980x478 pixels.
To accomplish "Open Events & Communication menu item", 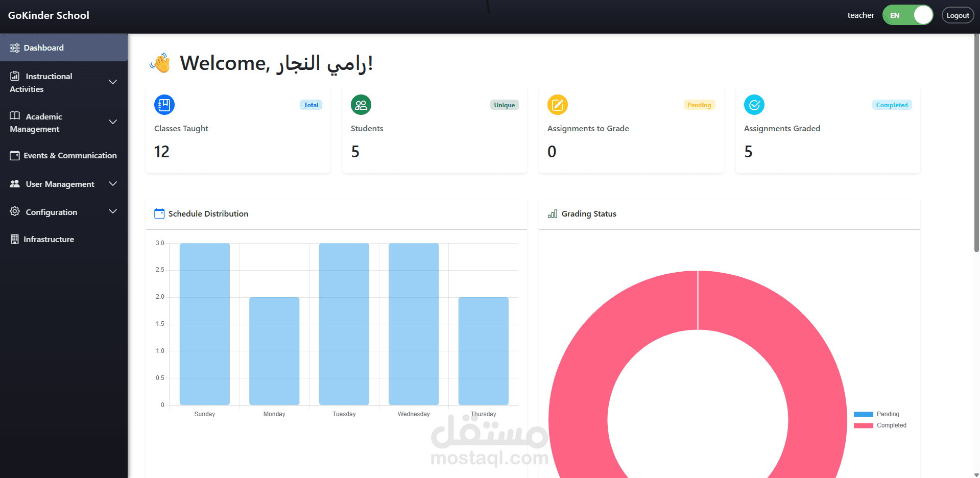I will coord(64,156).
